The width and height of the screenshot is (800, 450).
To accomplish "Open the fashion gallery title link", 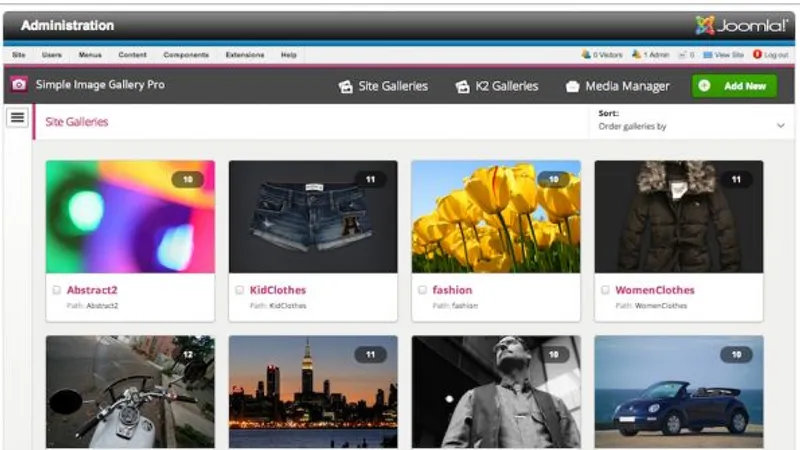I will pos(452,290).
